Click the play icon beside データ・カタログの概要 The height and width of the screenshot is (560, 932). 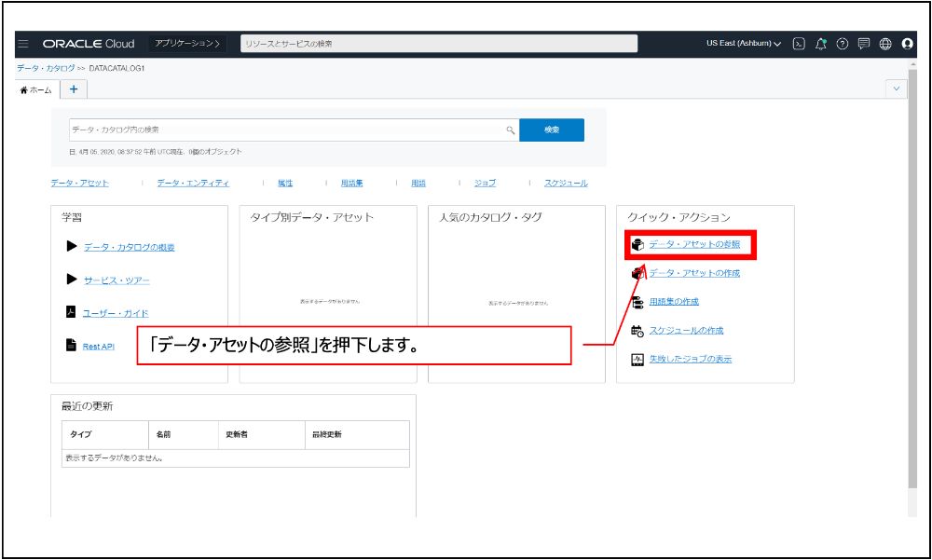point(72,246)
